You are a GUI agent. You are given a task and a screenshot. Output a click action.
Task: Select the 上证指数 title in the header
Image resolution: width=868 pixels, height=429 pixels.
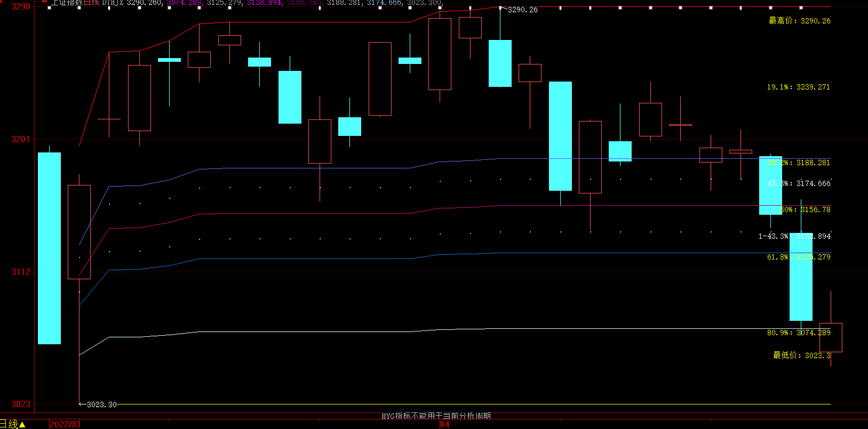pos(67,3)
